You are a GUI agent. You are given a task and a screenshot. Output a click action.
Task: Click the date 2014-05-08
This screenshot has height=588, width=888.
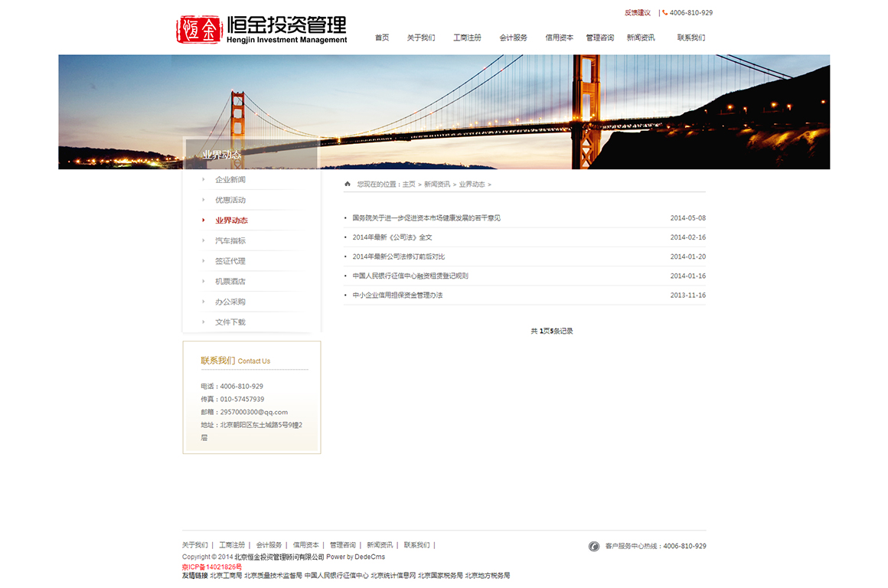(688, 218)
